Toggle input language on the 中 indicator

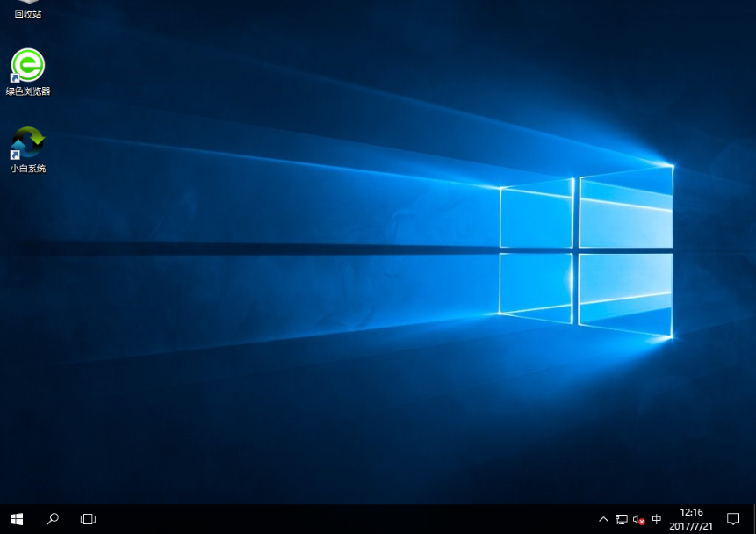(655, 519)
